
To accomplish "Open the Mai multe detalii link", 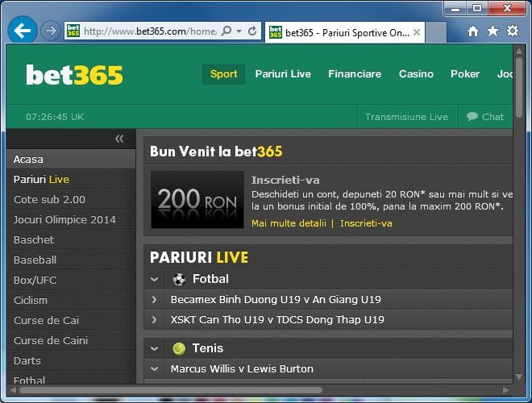I will point(289,223).
